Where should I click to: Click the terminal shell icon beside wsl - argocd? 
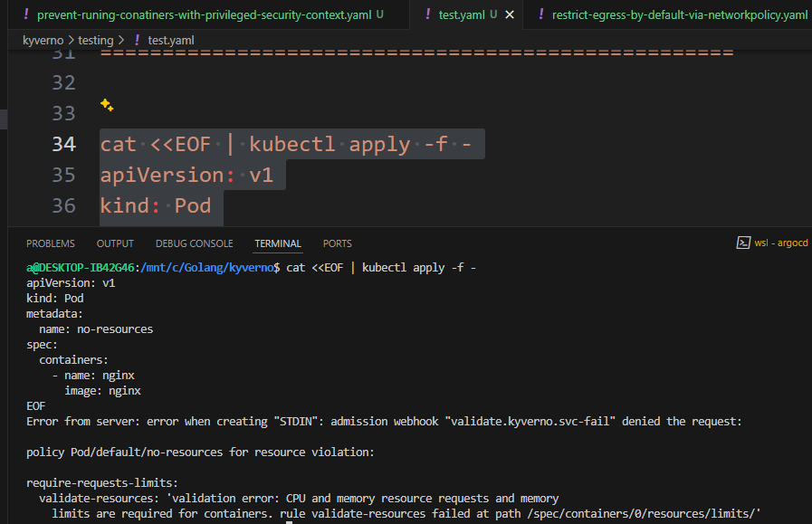click(x=742, y=243)
